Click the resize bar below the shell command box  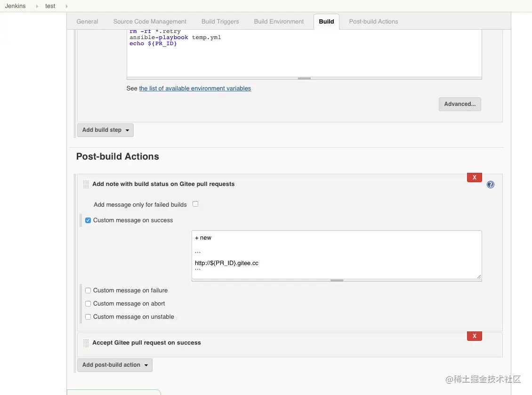click(304, 78)
